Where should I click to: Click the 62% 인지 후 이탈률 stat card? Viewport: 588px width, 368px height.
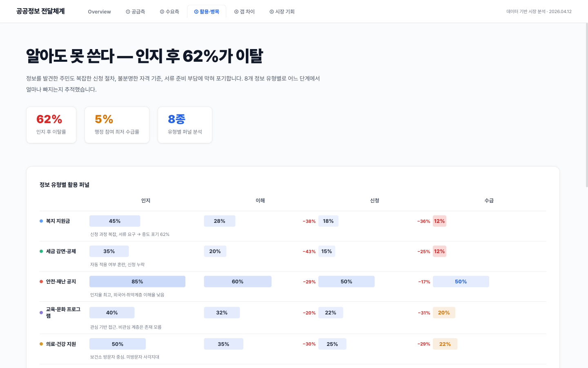51,125
